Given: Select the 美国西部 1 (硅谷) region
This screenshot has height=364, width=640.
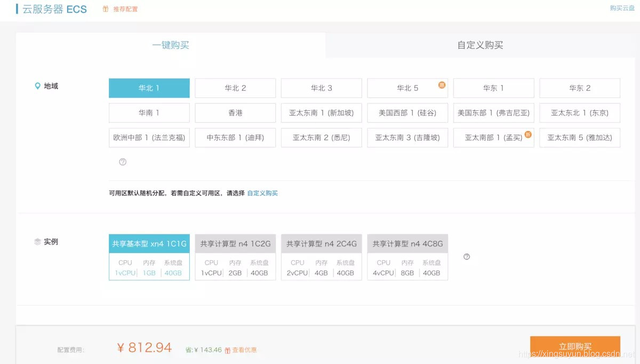Looking at the screenshot, I should click(407, 113).
